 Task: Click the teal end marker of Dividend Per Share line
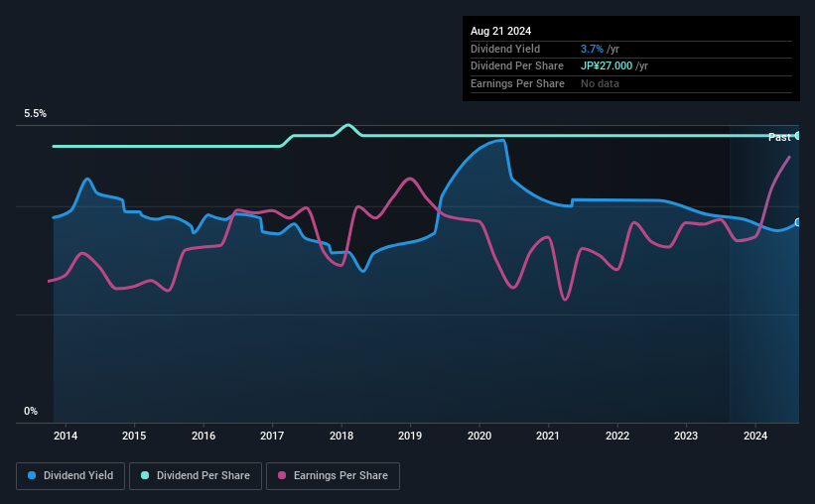pyautogui.click(x=798, y=135)
